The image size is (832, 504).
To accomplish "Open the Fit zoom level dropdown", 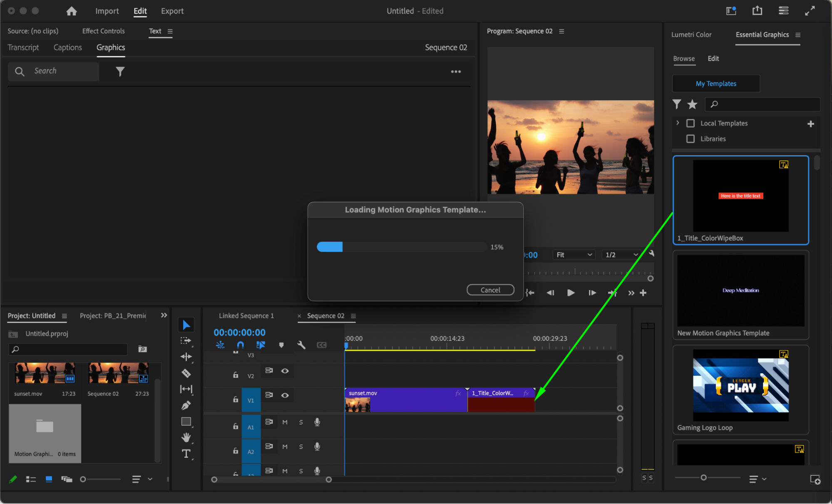I will [x=574, y=255].
